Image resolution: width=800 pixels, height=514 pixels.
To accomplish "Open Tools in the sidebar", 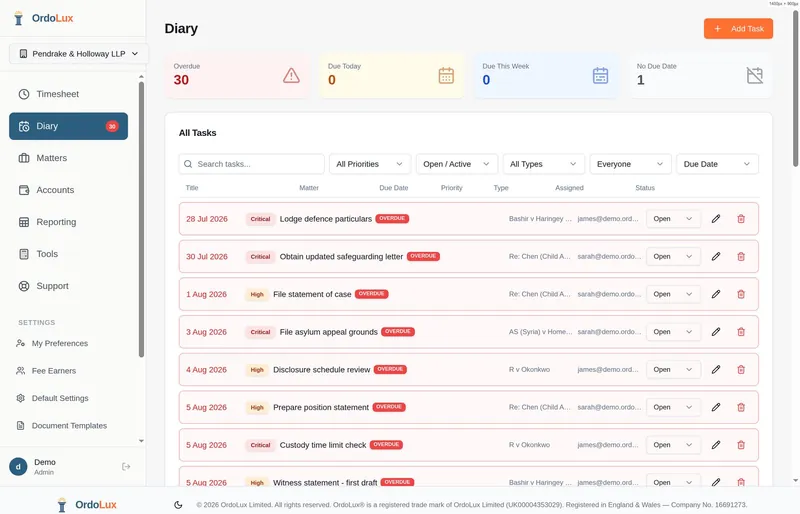I will [x=68, y=254].
